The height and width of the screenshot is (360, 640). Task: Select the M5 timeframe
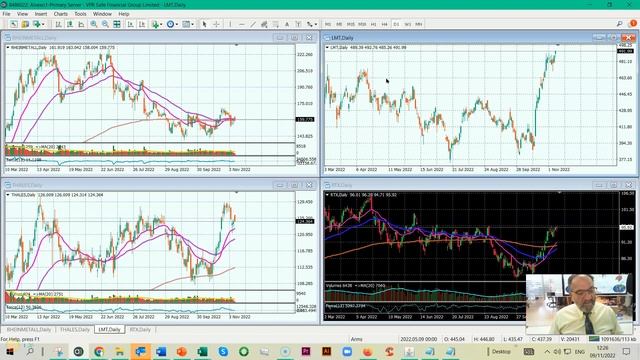coord(339,24)
